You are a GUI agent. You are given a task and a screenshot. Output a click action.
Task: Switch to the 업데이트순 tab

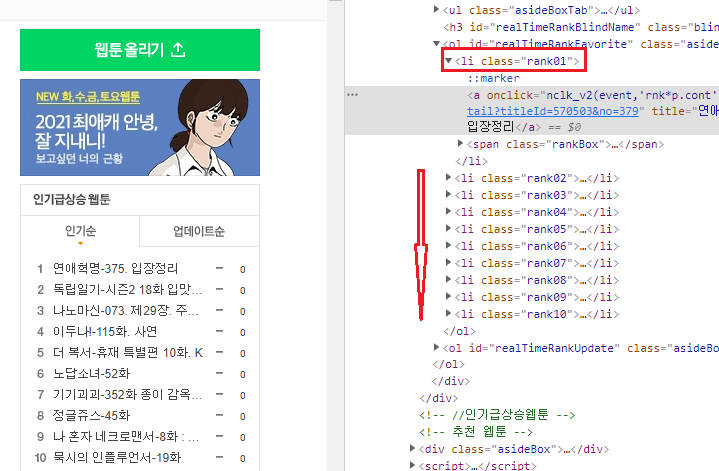(199, 231)
